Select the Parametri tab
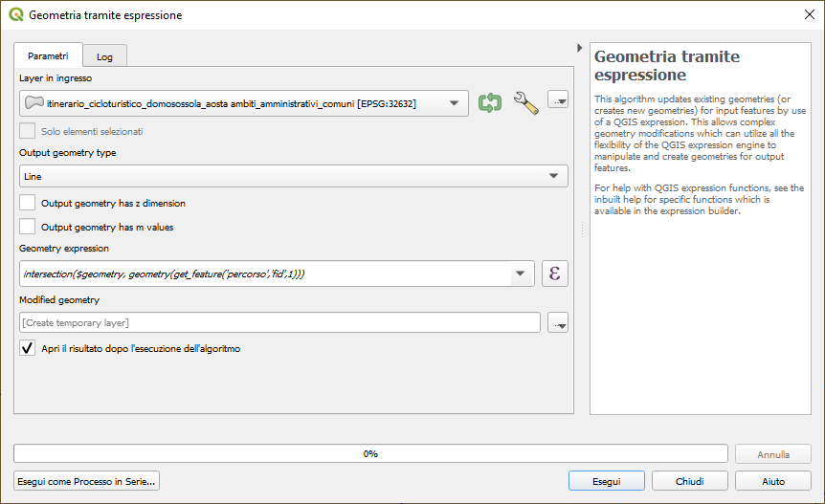This screenshot has height=504, width=825. click(x=48, y=56)
